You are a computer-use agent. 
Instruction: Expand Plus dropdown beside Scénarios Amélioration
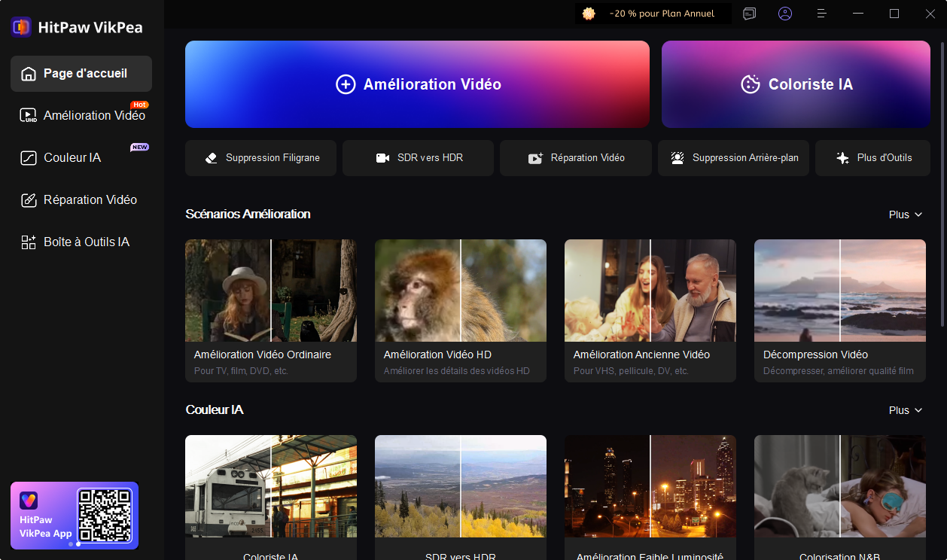point(905,215)
